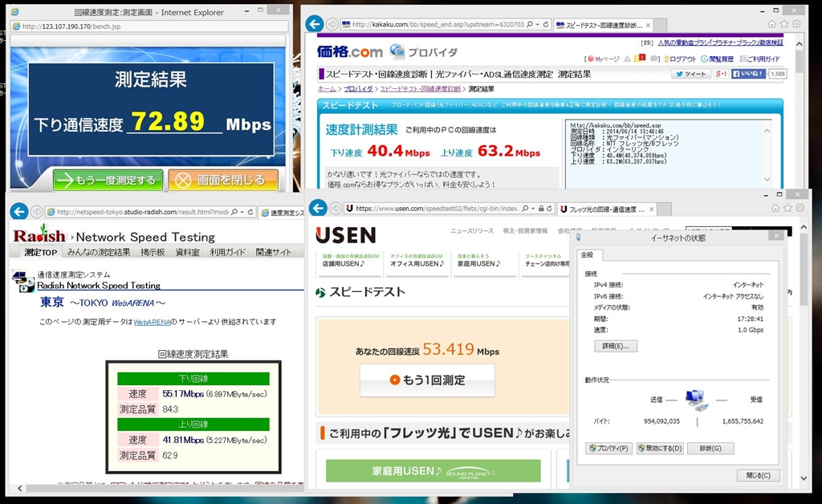Screen dimensions: 822x504
Task: Click the bench.jsp address field
Action: pos(149,26)
